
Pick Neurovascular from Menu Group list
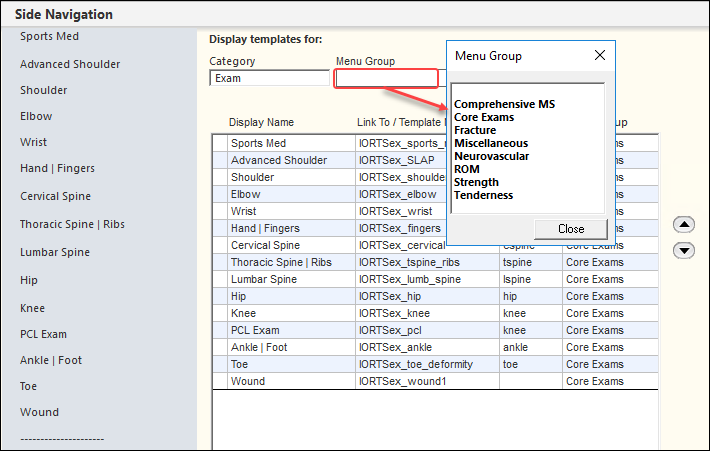(x=491, y=156)
